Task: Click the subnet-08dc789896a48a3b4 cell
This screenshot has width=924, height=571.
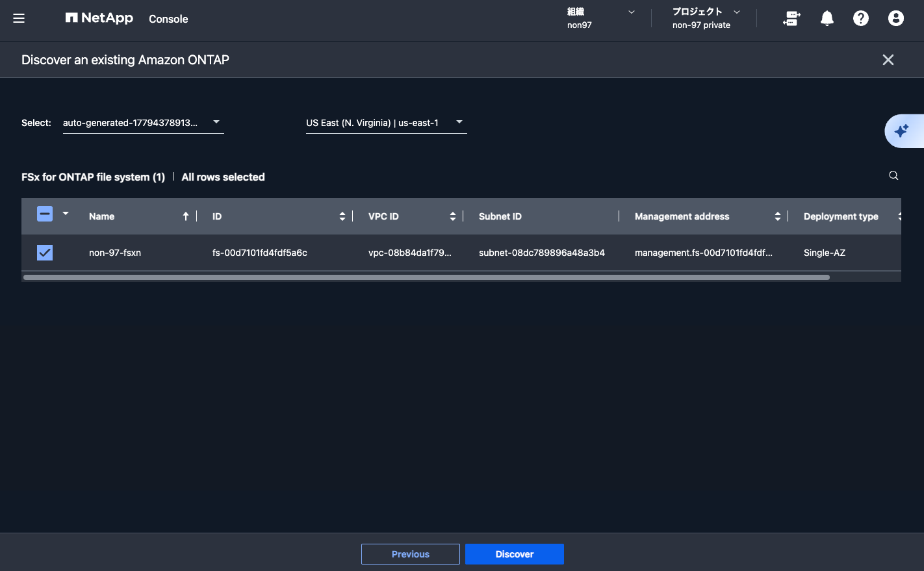Action: (542, 253)
